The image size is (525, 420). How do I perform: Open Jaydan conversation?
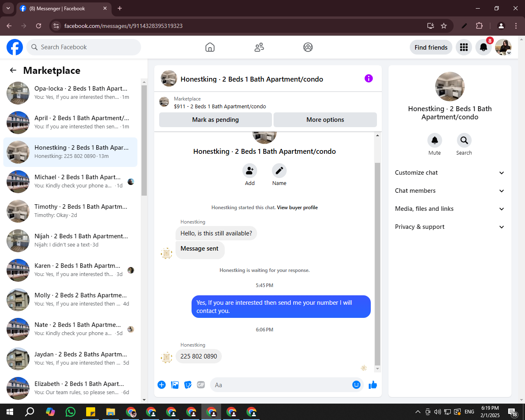click(71, 359)
